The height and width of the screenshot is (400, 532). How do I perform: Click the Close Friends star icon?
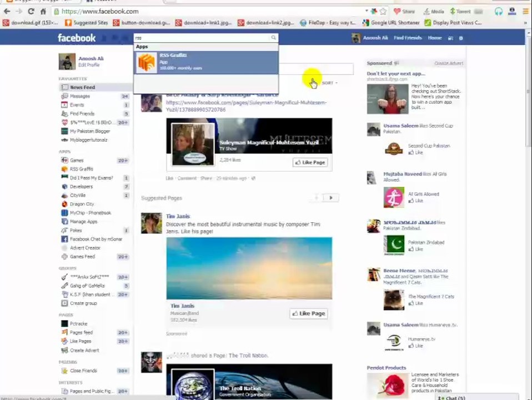[64, 371]
